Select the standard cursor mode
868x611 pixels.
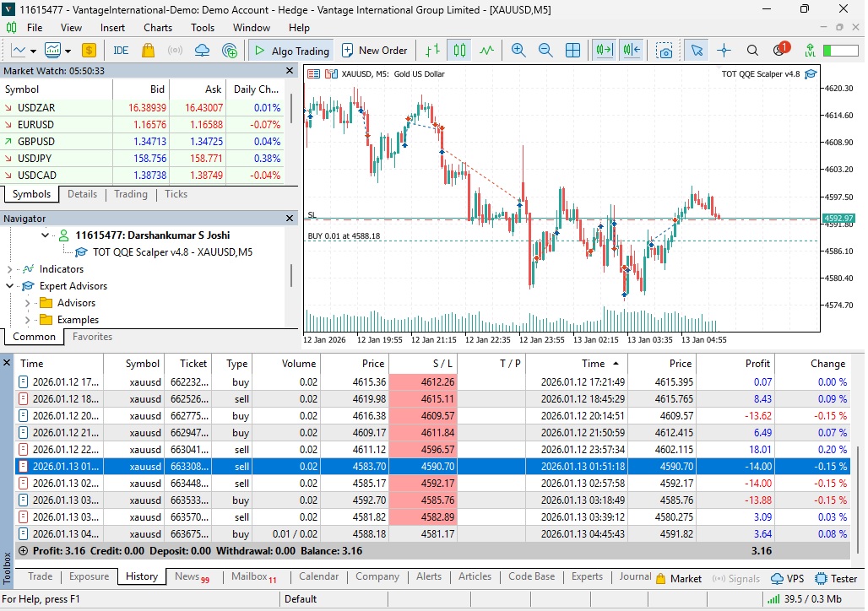[x=697, y=51]
